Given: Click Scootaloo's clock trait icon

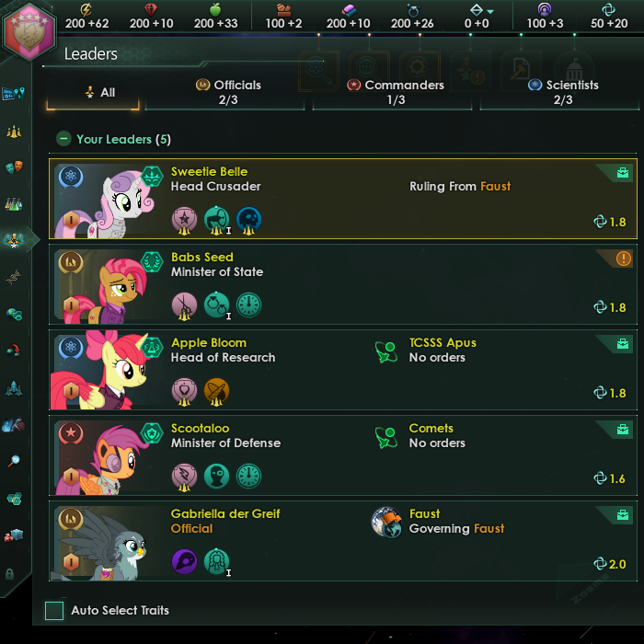Looking at the screenshot, I should point(249,476).
